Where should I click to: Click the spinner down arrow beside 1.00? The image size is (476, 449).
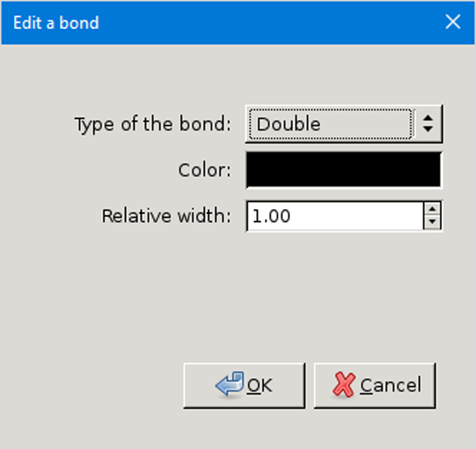(x=433, y=222)
